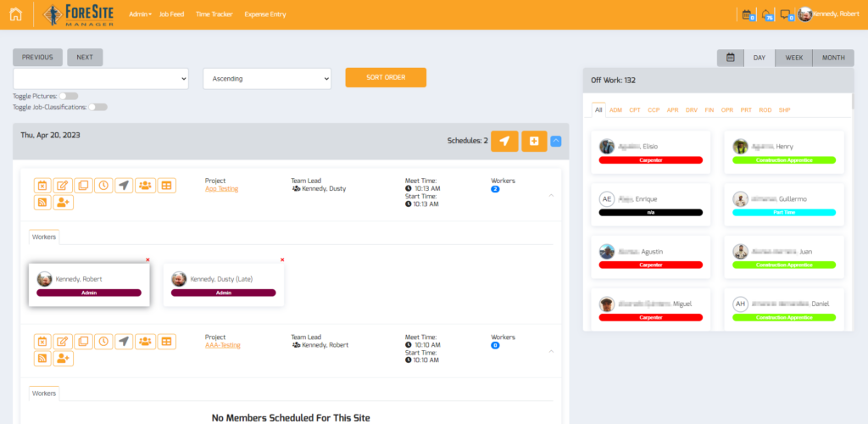Open the notifications bell icon

click(767, 14)
